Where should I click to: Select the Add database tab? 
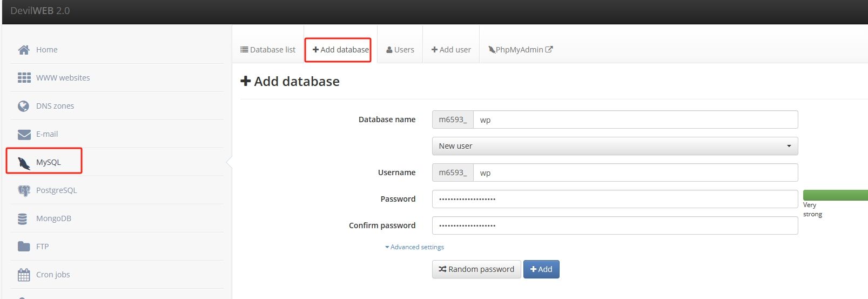340,50
